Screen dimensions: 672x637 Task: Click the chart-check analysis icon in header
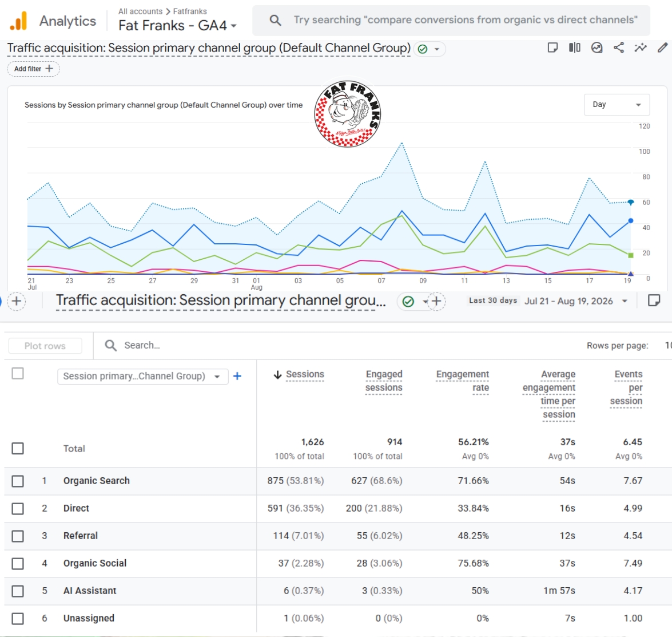(597, 48)
